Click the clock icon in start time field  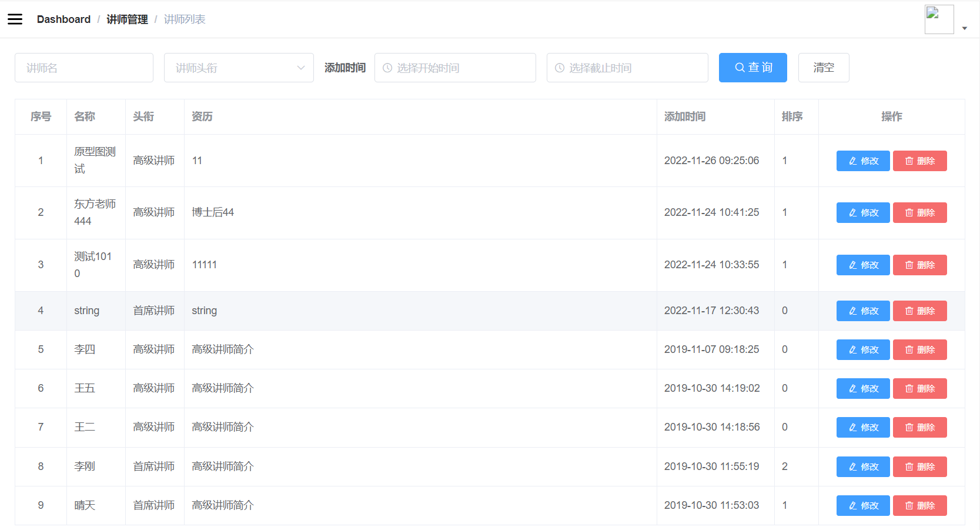[387, 68]
